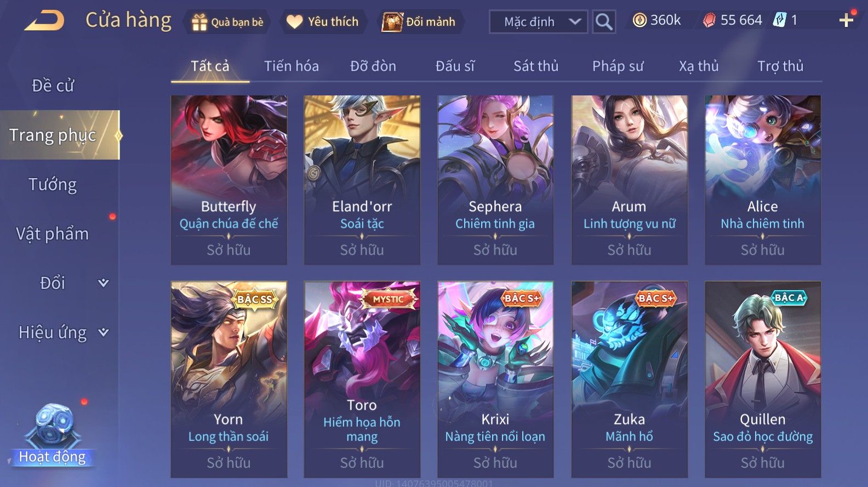Switch to the Pháp sư tab
868x487 pixels.
[x=618, y=66]
